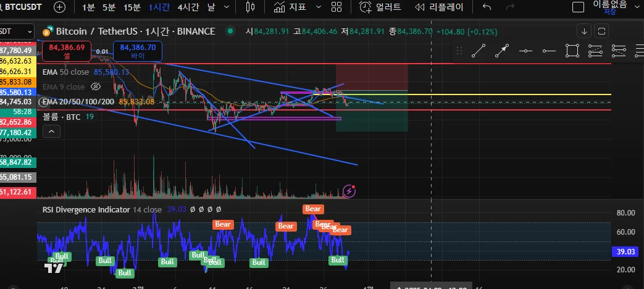Click the 87,780.49 price label
The image size is (644, 289).
tap(17, 51)
